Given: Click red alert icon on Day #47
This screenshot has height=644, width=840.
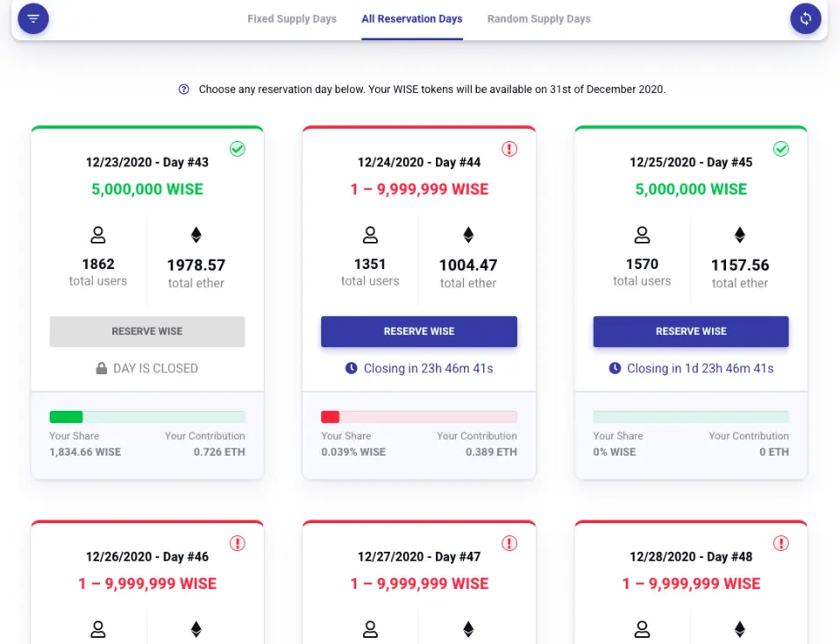Looking at the screenshot, I should [509, 543].
